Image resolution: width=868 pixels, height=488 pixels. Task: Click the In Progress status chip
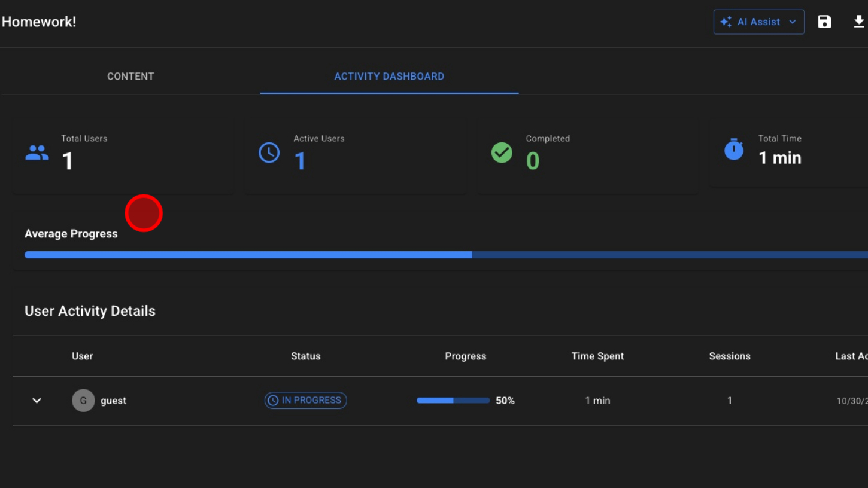point(305,401)
